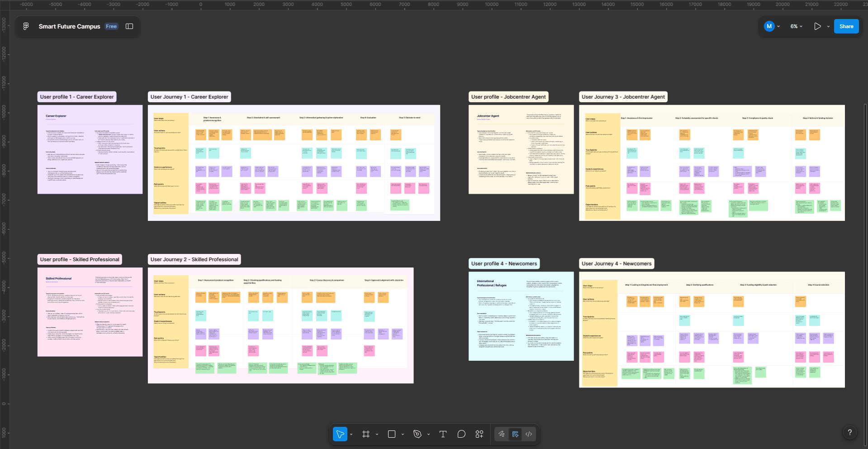Click the Skilled Professional pink profile frame
The image size is (868, 449).
(90, 312)
